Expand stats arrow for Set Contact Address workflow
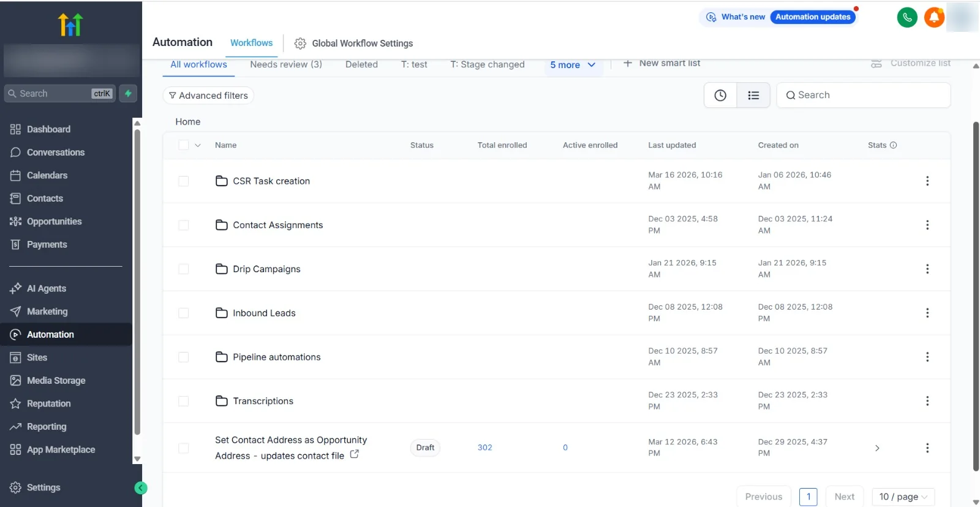 [877, 448]
